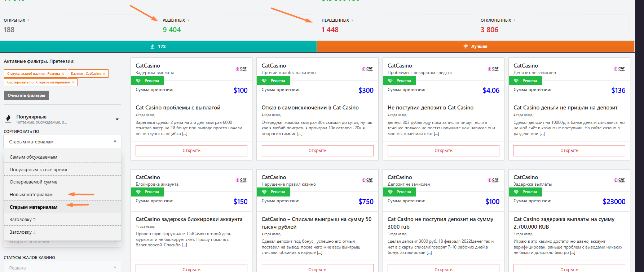This screenshot has height=272, width=644.
Task: Click the trophy icon in Лучшее tab
Action: (466, 47)
